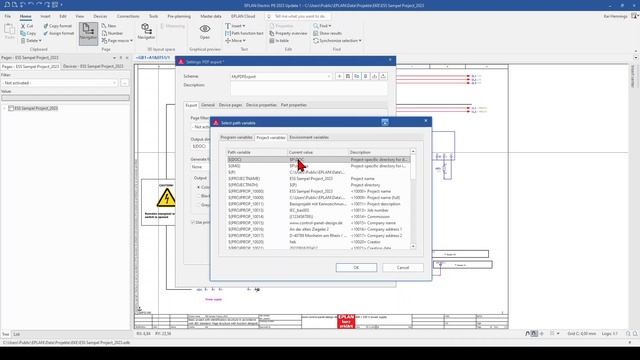This screenshot has height=360, width=640.
Task: Click the New scheme plus icon
Action: [339, 76]
